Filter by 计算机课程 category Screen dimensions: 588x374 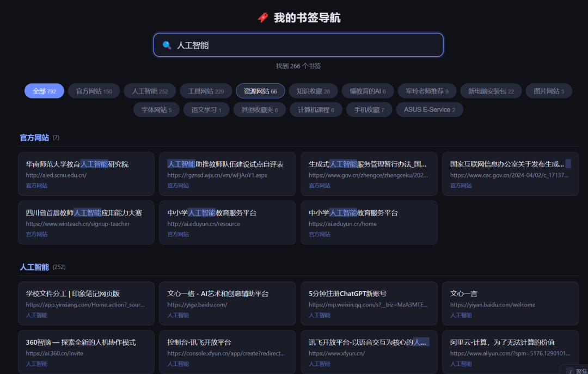coord(316,109)
